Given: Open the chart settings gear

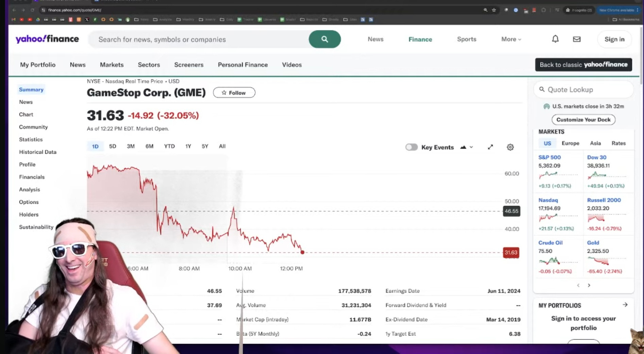Looking at the screenshot, I should click(510, 147).
